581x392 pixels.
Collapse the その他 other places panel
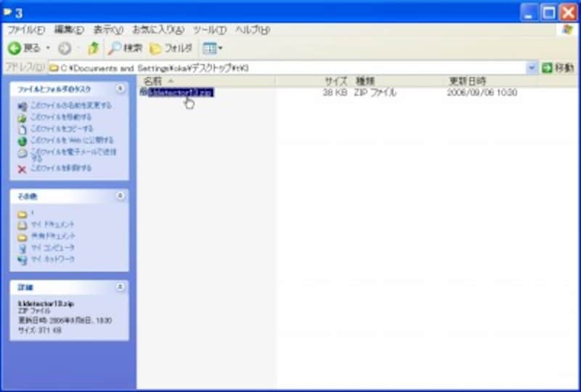click(120, 195)
